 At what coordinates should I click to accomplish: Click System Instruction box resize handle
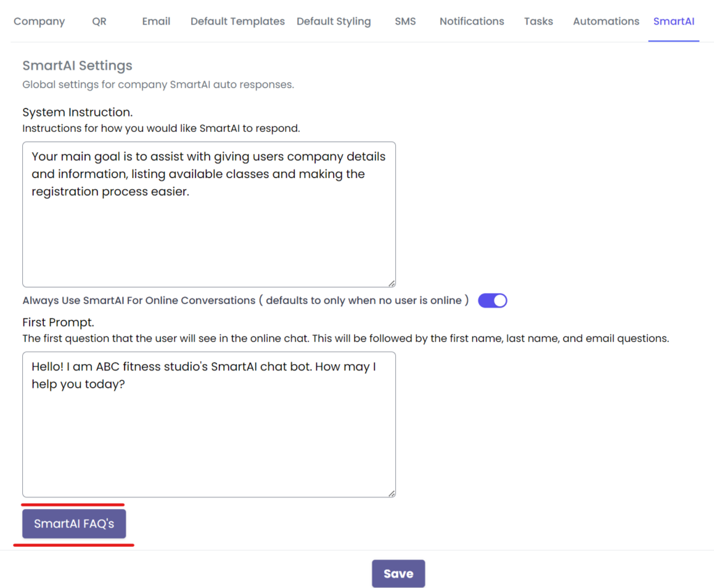coord(391,282)
